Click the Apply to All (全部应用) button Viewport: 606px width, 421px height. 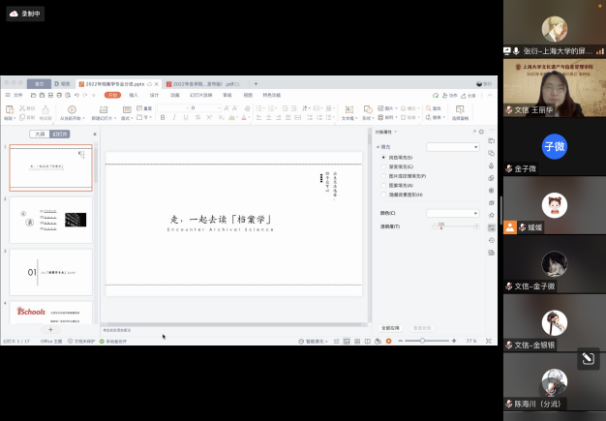pos(391,327)
